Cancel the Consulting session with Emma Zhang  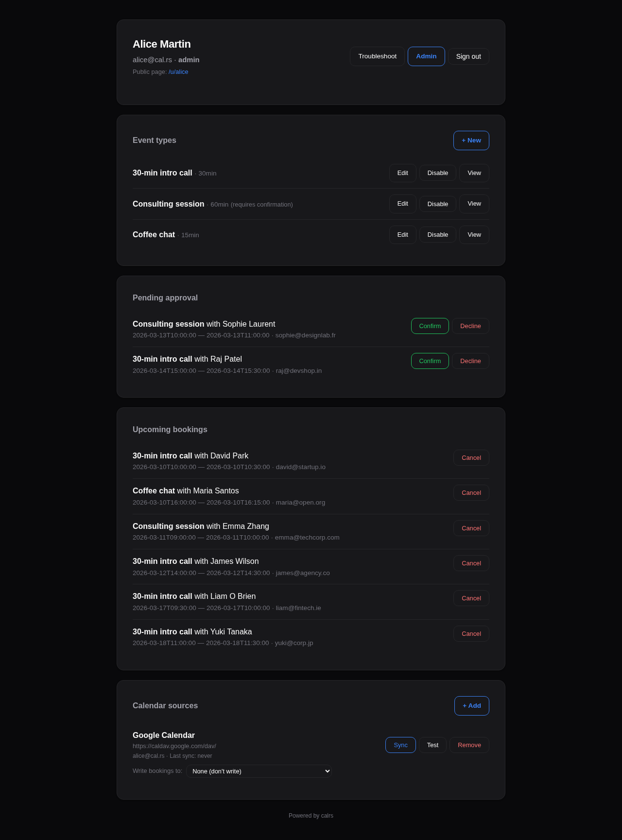point(471,528)
